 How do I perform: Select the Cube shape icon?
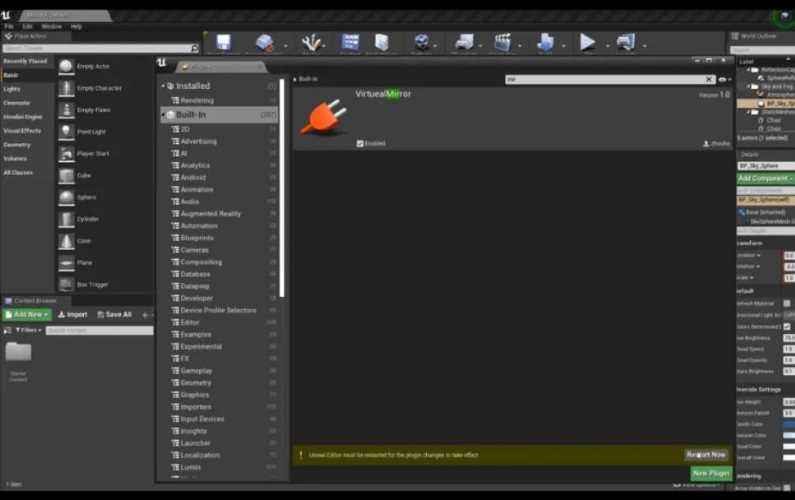tap(66, 175)
